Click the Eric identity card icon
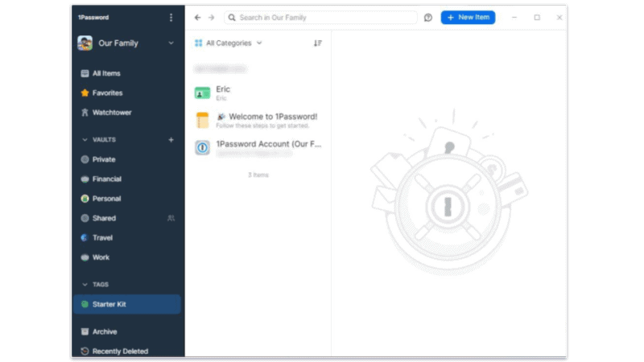 click(203, 93)
